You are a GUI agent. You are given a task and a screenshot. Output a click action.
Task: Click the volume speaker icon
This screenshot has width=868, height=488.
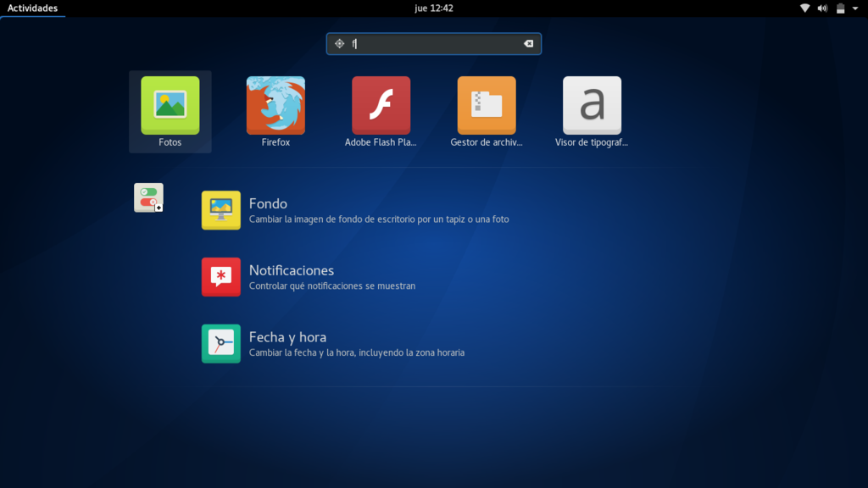pos(822,8)
